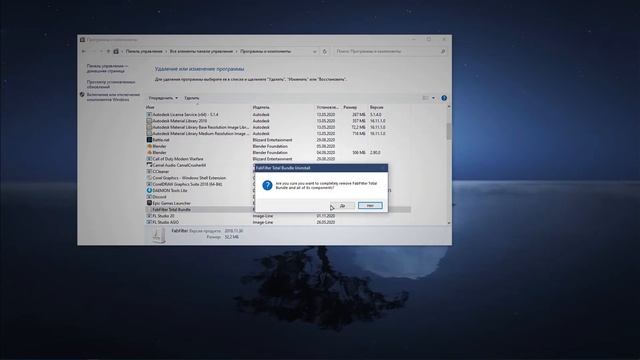
Task: Click the blue question icon in uninstall dialog
Action: [267, 185]
